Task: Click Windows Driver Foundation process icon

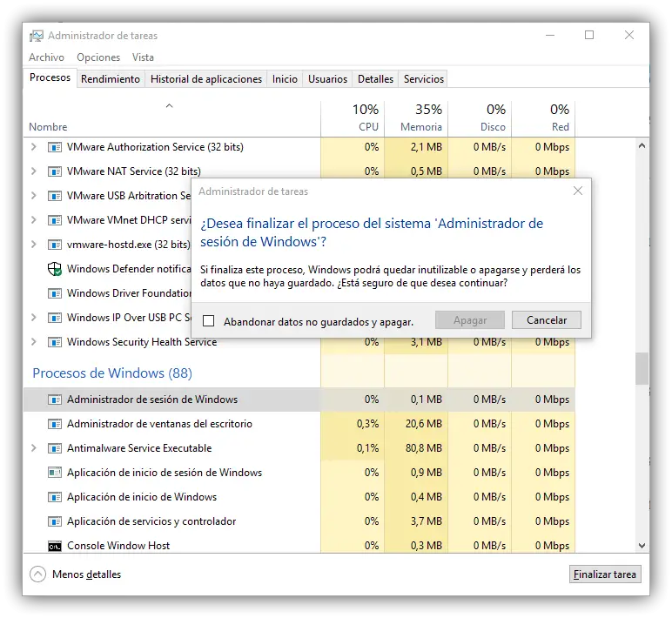Action: 55,293
